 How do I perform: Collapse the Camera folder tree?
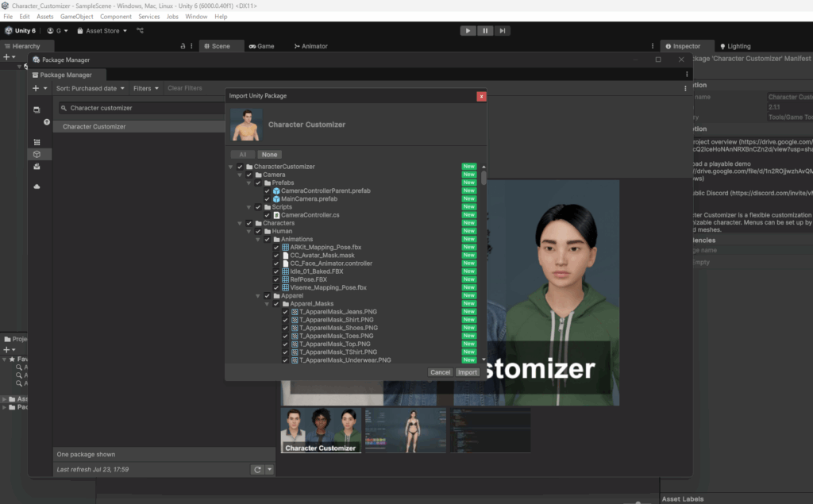[240, 175]
